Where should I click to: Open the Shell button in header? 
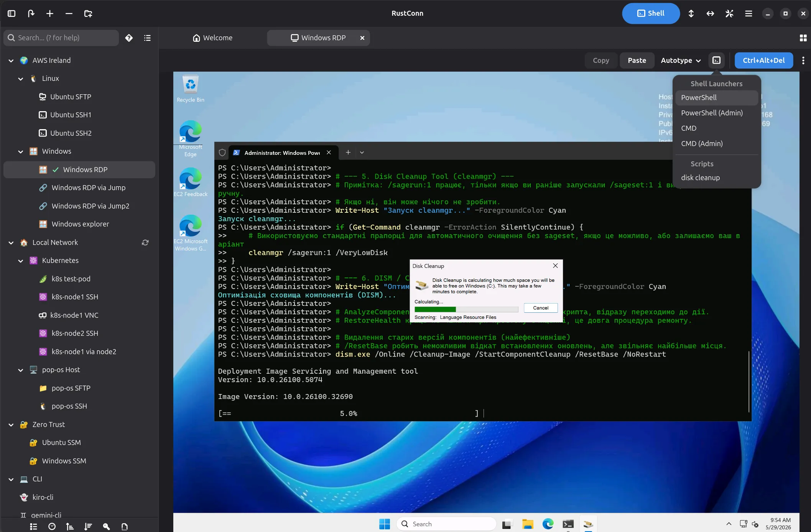coord(651,13)
